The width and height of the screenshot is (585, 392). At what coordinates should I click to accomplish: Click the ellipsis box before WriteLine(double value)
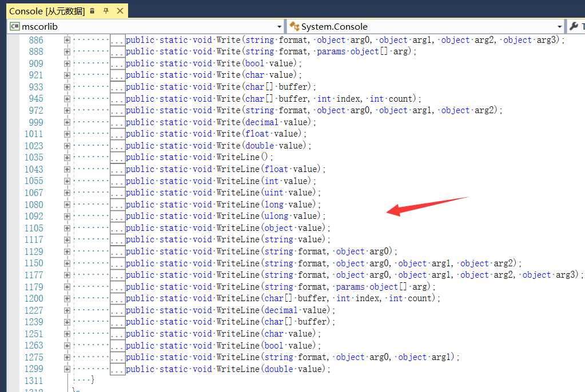118,369
